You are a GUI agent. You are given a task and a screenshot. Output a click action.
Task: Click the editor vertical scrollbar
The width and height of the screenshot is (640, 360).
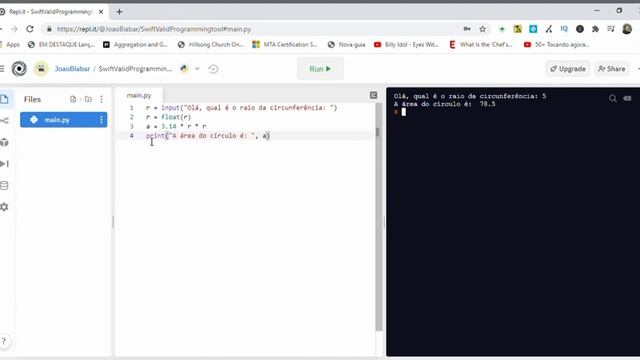click(378, 216)
